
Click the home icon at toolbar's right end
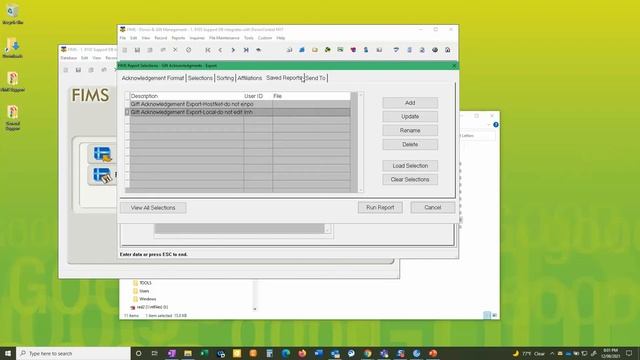tap(448, 50)
